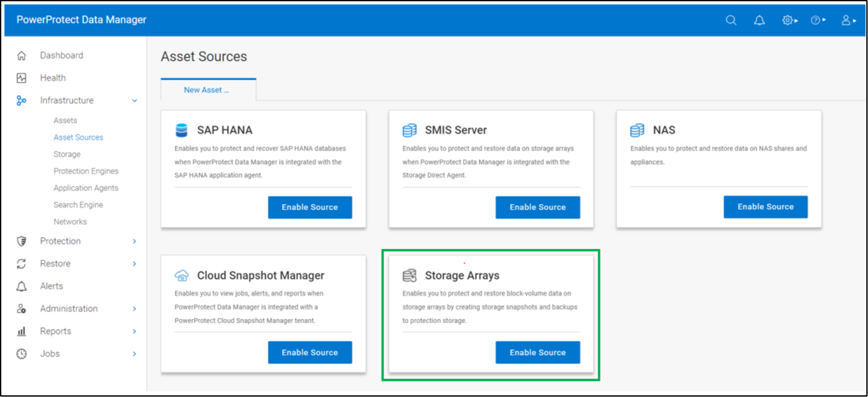Open Health in the sidebar
Image resolution: width=868 pixels, height=397 pixels.
[x=53, y=78]
